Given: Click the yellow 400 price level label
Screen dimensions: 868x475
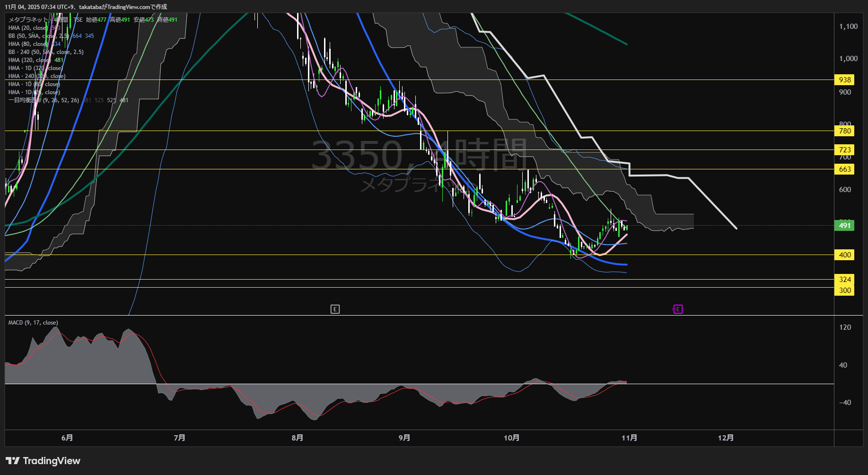Looking at the screenshot, I should [x=844, y=255].
